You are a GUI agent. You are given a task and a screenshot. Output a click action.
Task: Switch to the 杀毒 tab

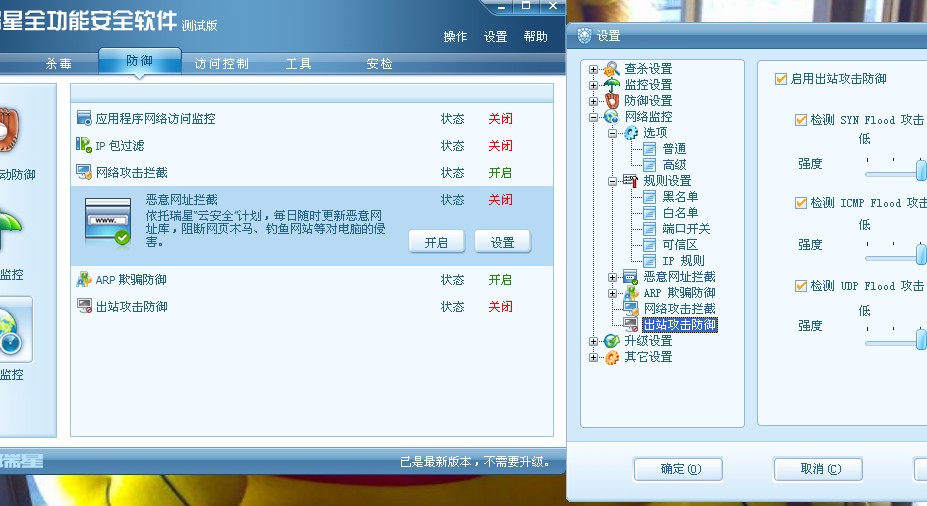(x=59, y=63)
